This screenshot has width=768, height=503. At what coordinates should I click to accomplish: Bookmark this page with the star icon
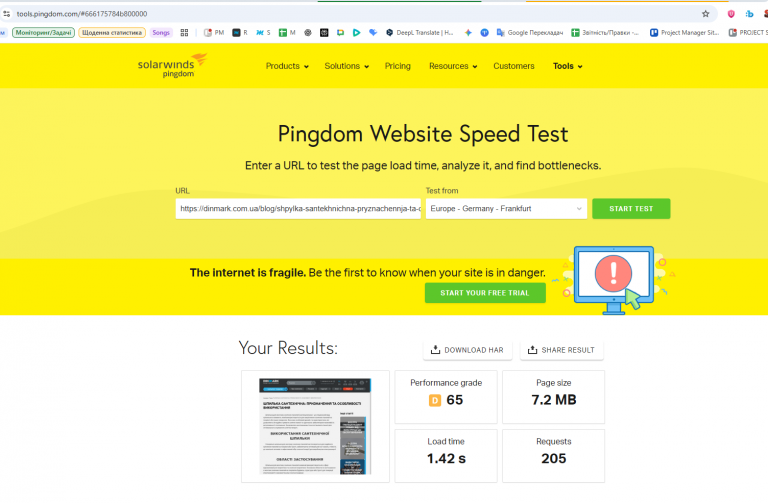pyautogui.click(x=705, y=14)
